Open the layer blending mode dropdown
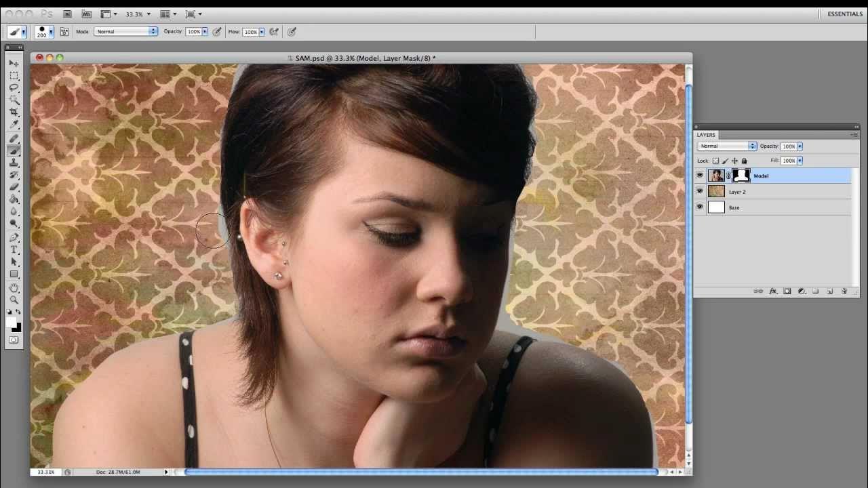The height and width of the screenshot is (488, 868). click(x=726, y=146)
